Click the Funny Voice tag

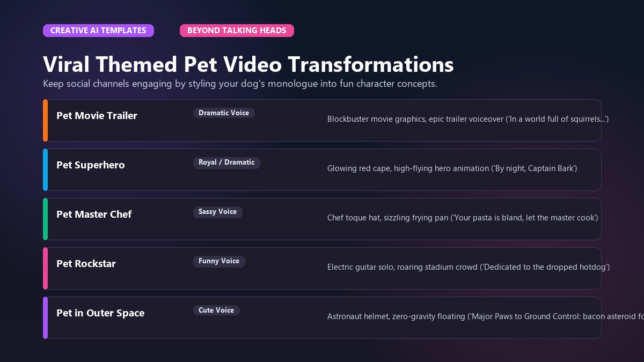[219, 261]
